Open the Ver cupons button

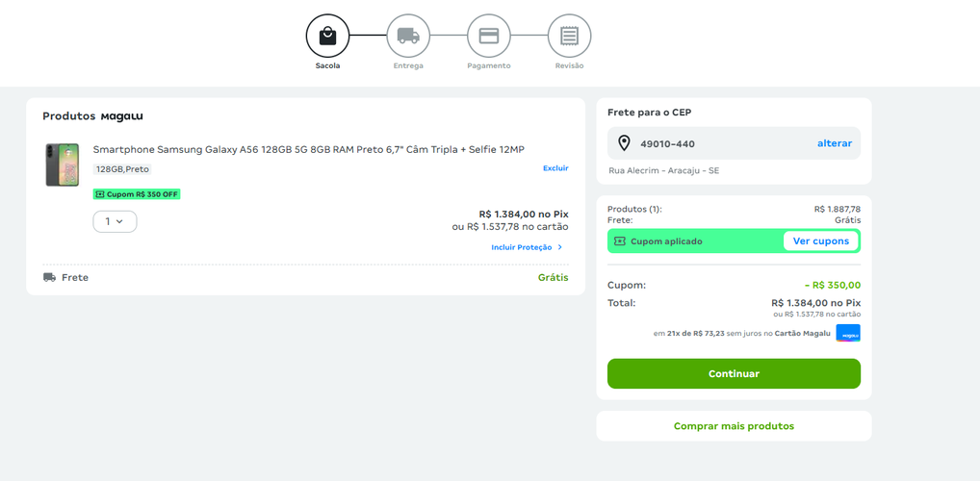pyautogui.click(x=820, y=241)
